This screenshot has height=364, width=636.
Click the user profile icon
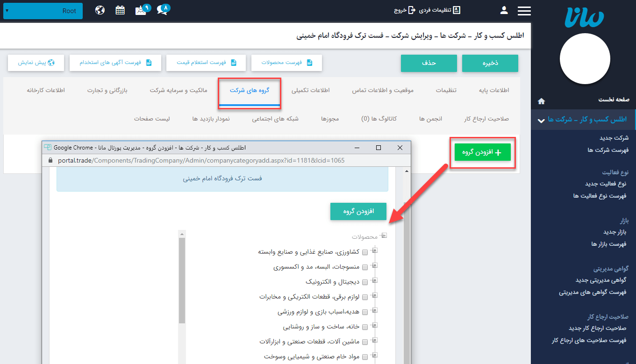click(x=504, y=10)
